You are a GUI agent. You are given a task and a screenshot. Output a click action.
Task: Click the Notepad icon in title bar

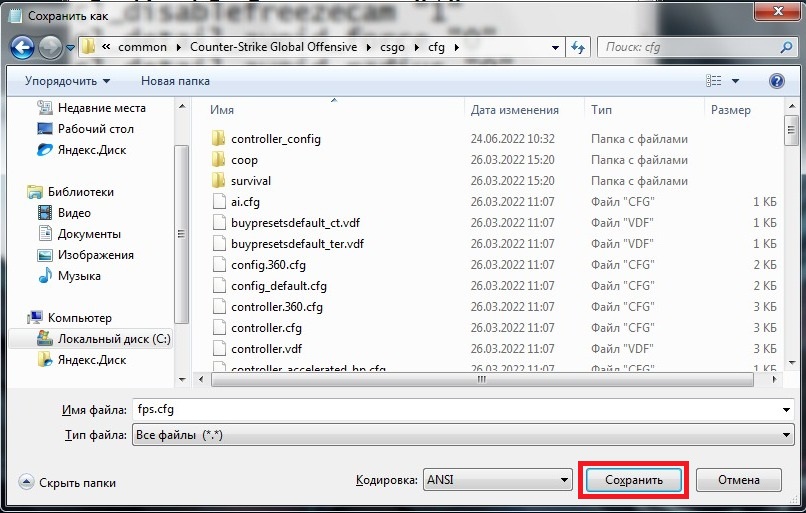pyautogui.click(x=15, y=15)
